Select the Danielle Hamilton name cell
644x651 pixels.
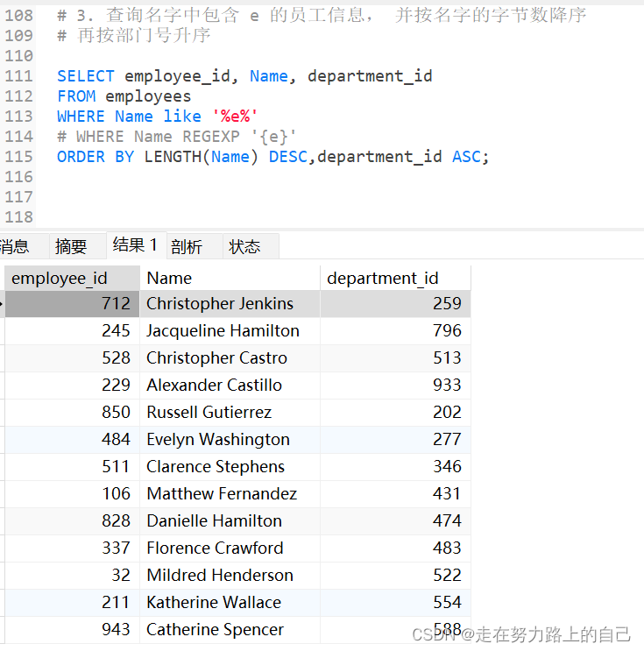[230, 521]
